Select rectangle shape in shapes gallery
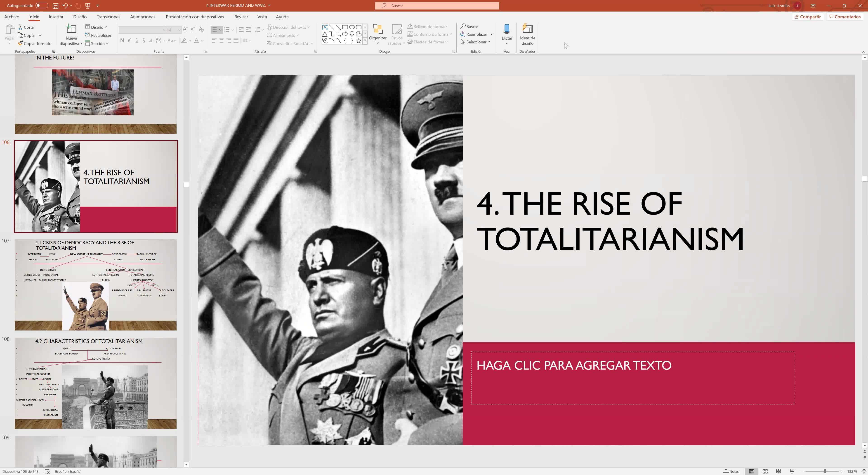 coord(345,27)
